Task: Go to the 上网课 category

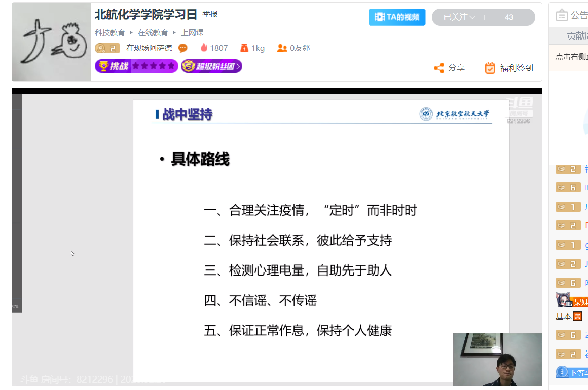Action: 192,32
